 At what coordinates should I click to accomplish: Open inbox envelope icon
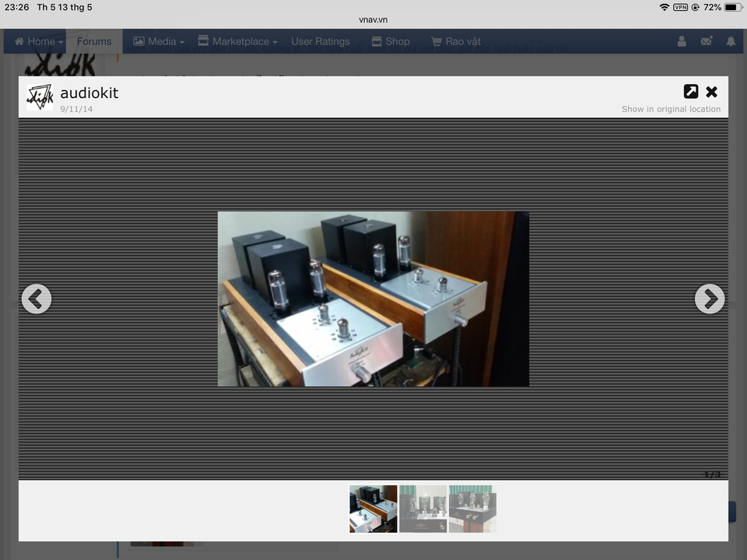point(707,41)
